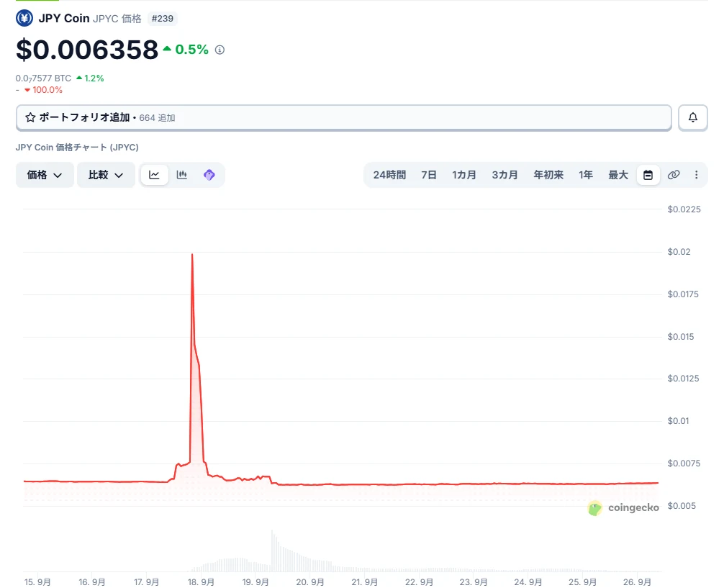Click the 18. 9月 date label
The height and width of the screenshot is (588, 724).
(201, 582)
